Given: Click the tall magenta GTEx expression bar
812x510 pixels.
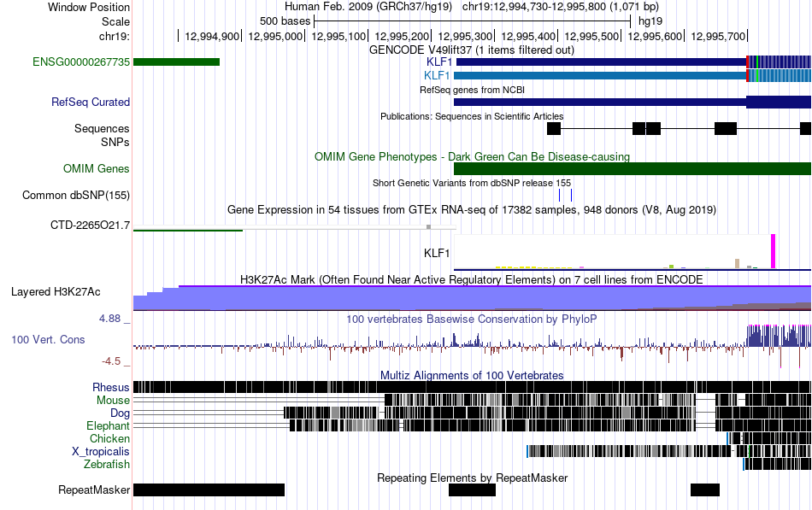Looking at the screenshot, I should click(774, 251).
